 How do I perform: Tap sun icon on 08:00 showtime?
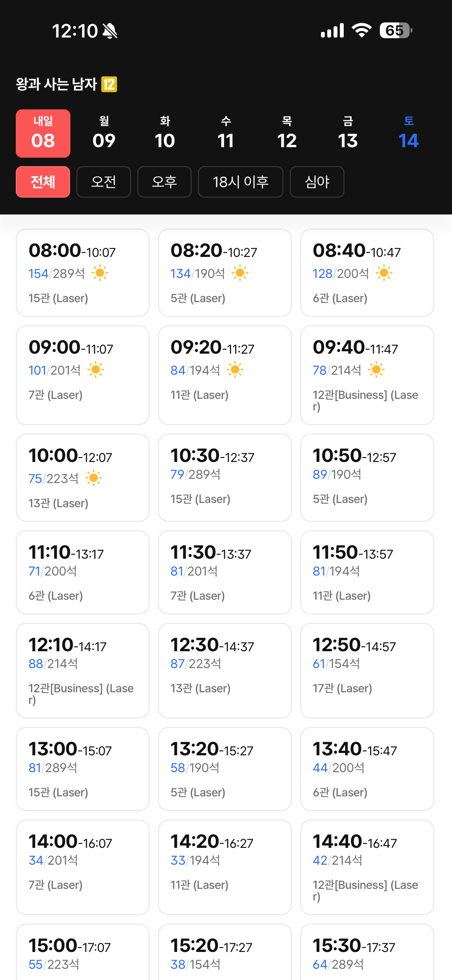tap(100, 273)
